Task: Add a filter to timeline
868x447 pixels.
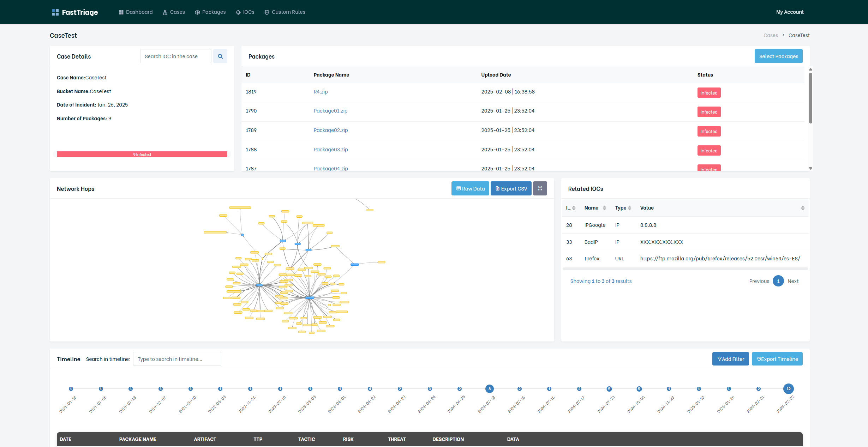Action: [730, 359]
